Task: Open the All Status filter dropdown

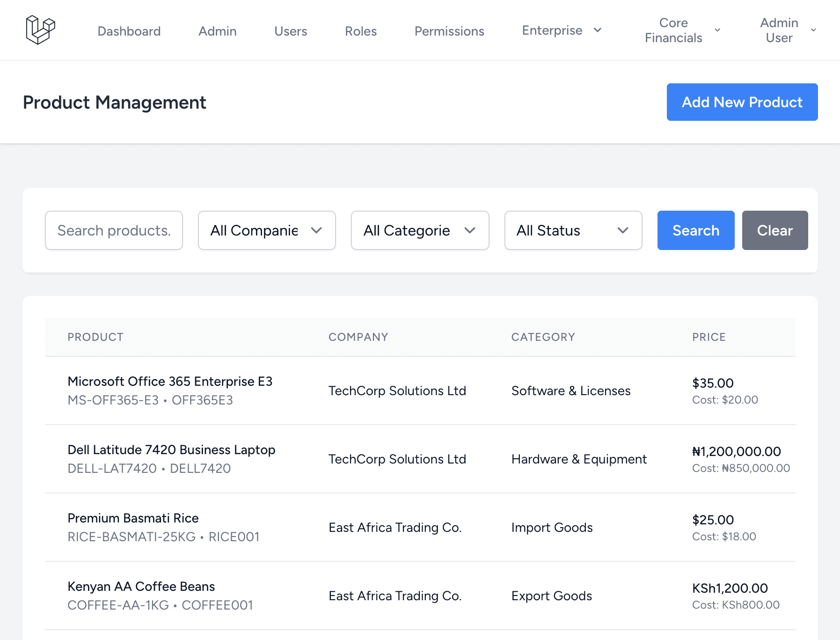Action: pyautogui.click(x=573, y=230)
